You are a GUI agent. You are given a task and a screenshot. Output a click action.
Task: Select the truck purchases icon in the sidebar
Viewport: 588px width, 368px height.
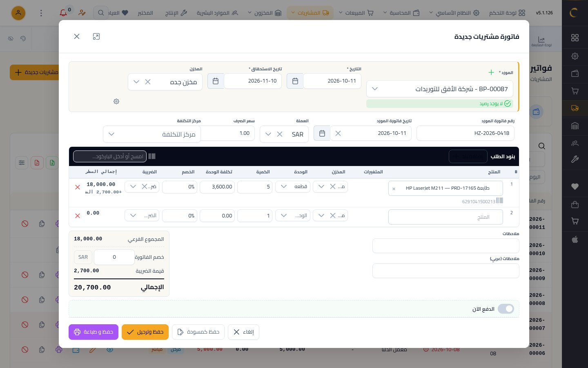coord(575,108)
